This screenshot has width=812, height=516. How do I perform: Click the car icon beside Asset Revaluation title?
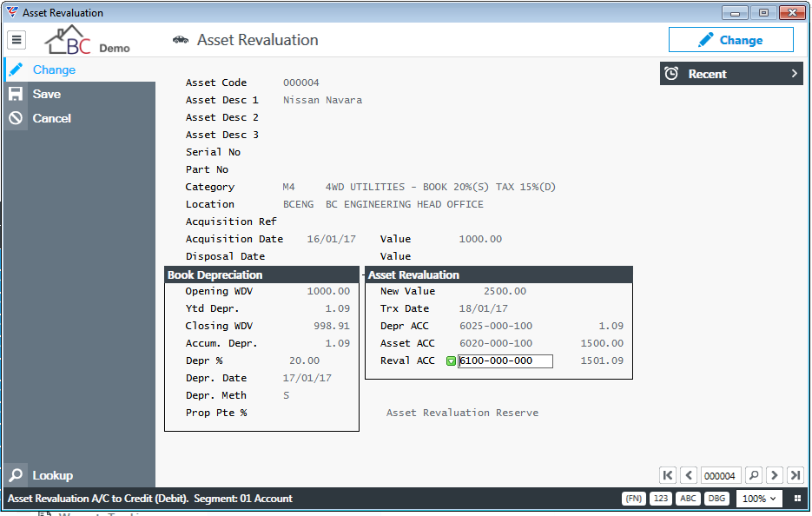click(181, 40)
